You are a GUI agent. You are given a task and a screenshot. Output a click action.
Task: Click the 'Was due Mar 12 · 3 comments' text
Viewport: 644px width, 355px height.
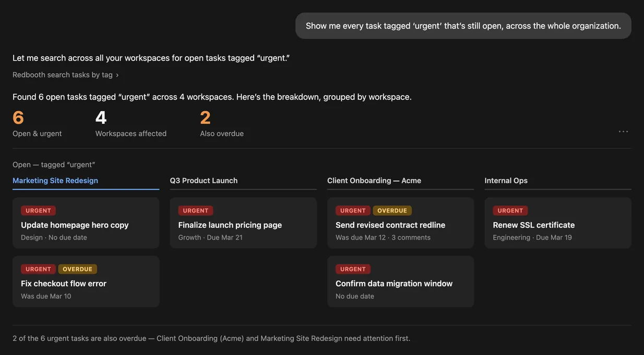click(383, 238)
